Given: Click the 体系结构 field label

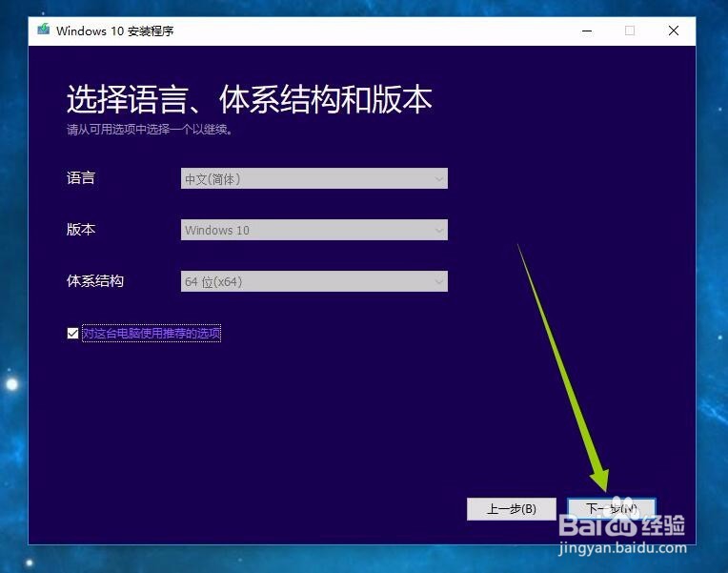Looking at the screenshot, I should 95,281.
